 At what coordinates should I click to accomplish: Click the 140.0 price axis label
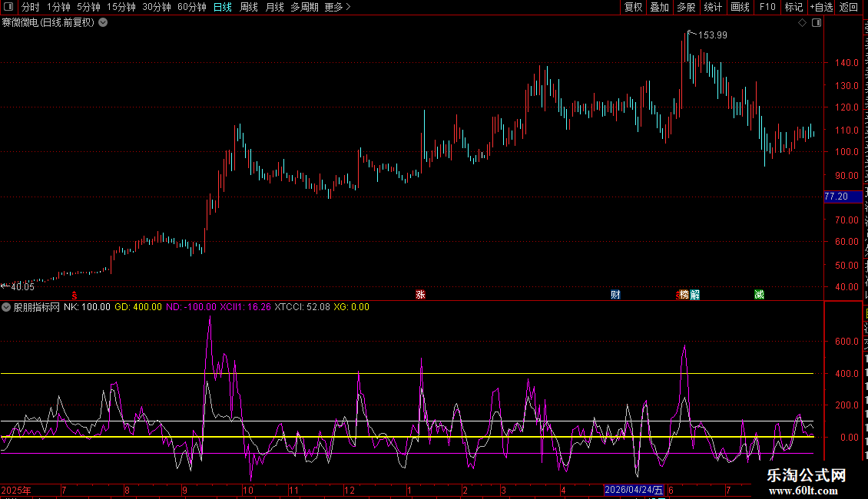847,63
